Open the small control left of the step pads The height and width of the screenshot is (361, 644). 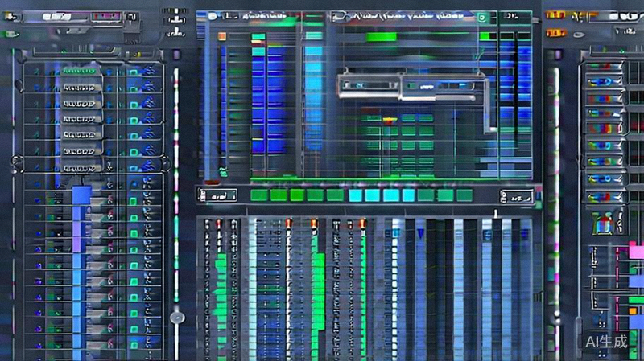(x=217, y=195)
